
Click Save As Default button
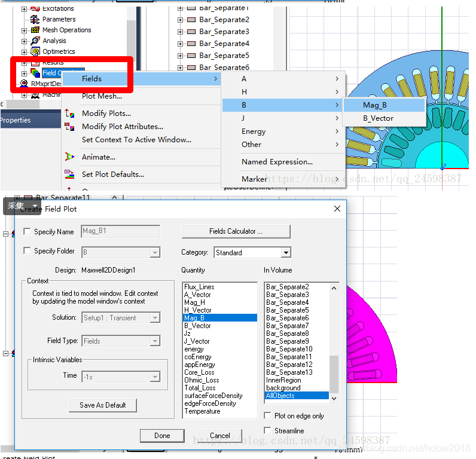point(103,405)
